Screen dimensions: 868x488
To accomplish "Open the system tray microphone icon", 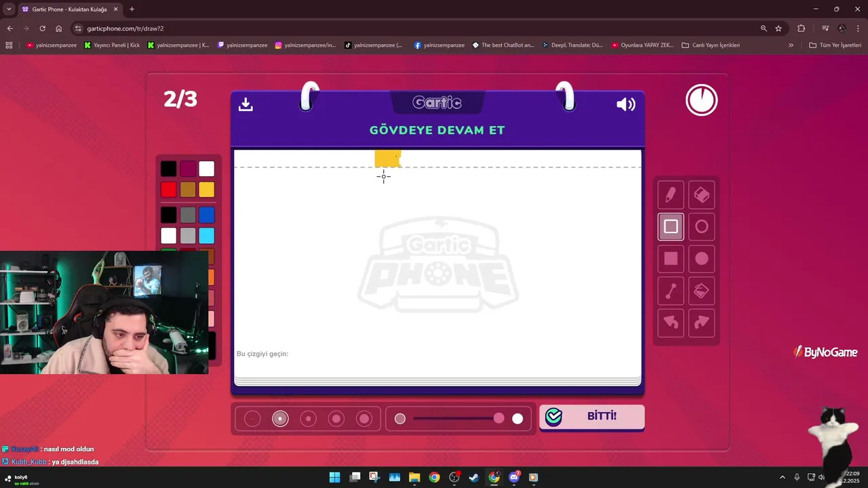I will tap(797, 477).
